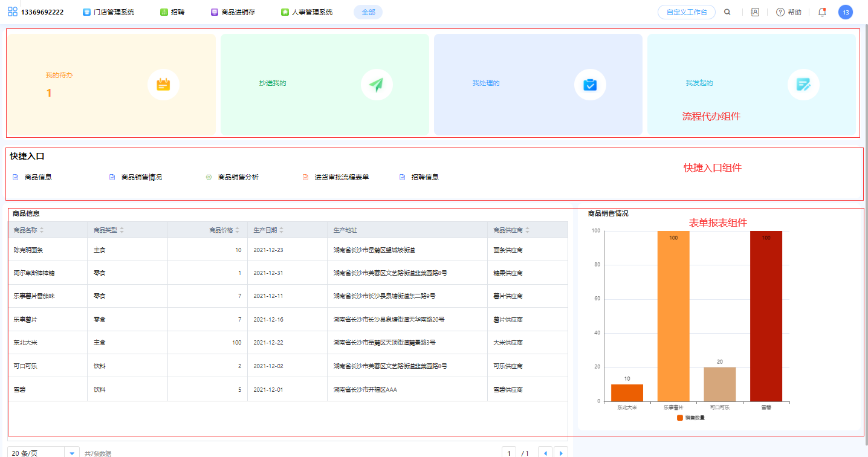Click the dark red 雪碧 bar in chart

pos(766,316)
